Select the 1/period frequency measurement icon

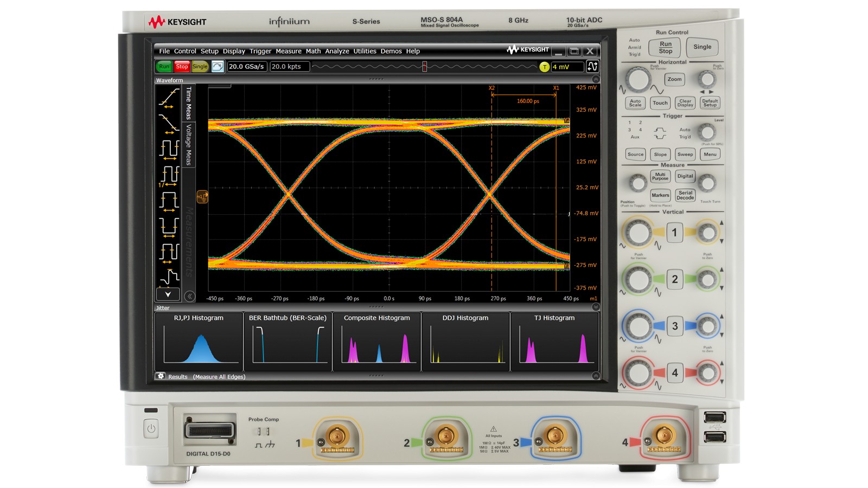point(168,175)
